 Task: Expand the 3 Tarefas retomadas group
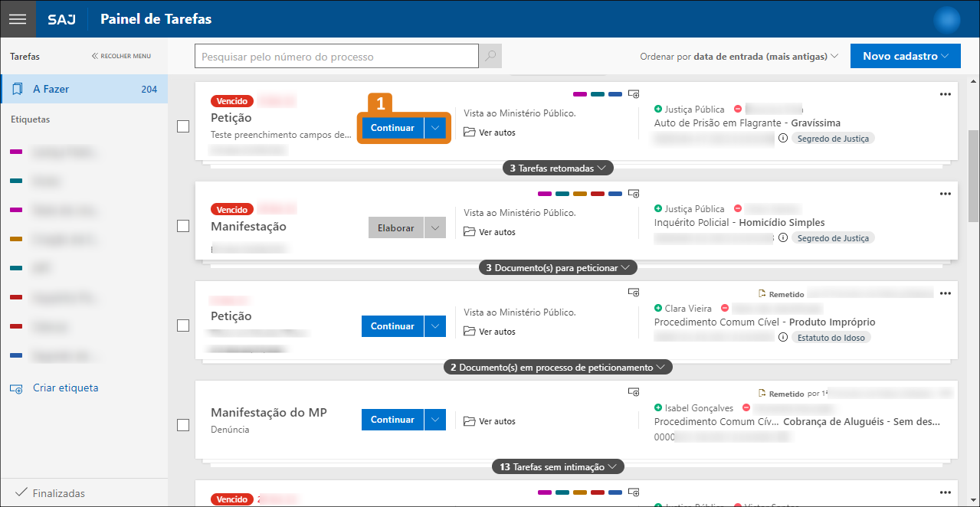558,168
